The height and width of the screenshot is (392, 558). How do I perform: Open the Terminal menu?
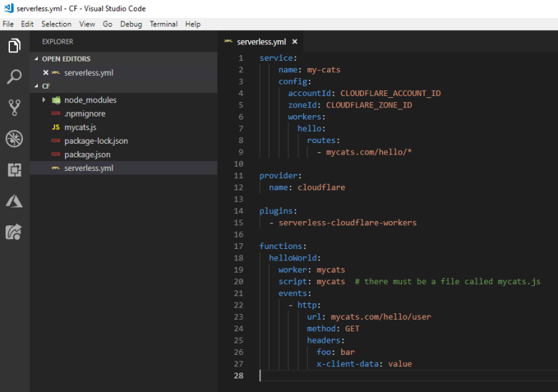[x=163, y=24]
